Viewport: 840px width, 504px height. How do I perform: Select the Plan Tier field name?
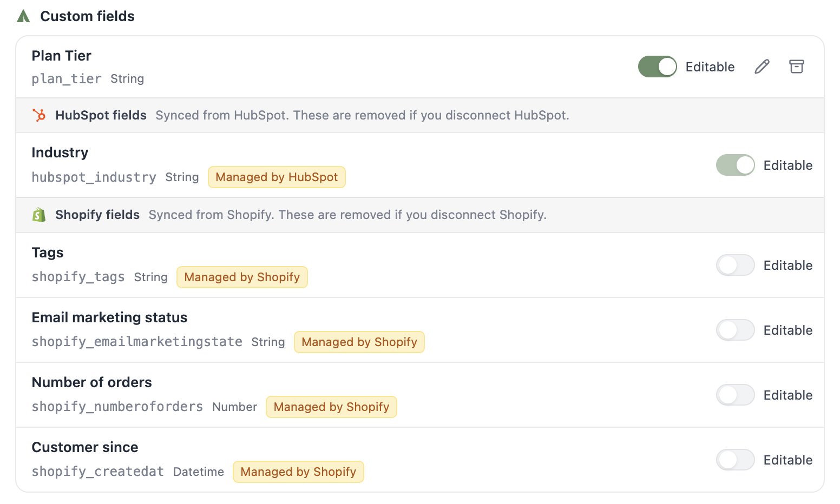61,56
